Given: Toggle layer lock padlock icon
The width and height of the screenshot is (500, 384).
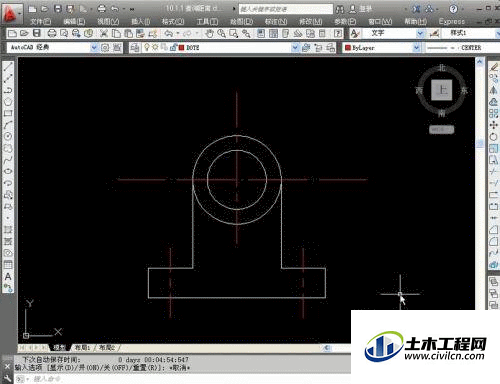Looking at the screenshot, I should (173, 48).
